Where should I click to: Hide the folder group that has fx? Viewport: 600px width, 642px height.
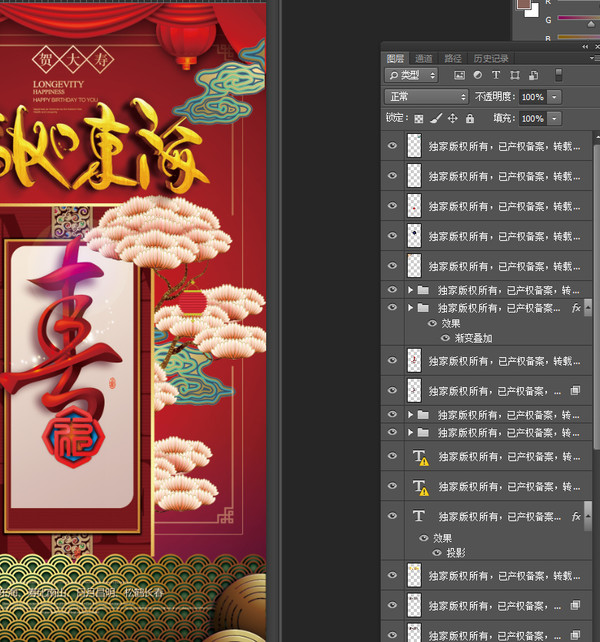392,307
